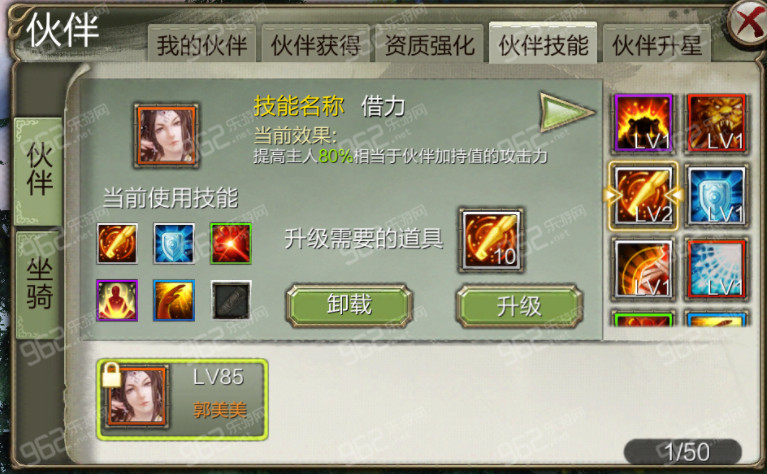767x474 pixels.
Task: Switch to the 我的伙伴 tab
Action: [x=202, y=45]
